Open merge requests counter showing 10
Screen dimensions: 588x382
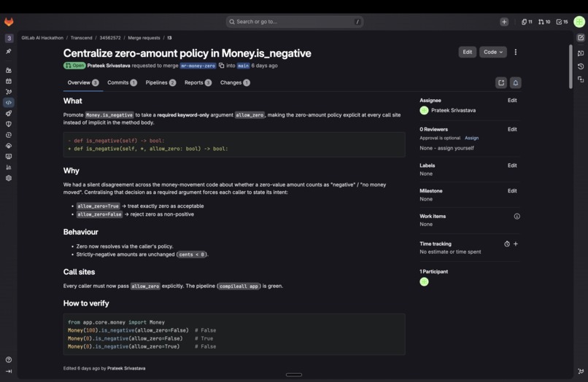click(544, 22)
